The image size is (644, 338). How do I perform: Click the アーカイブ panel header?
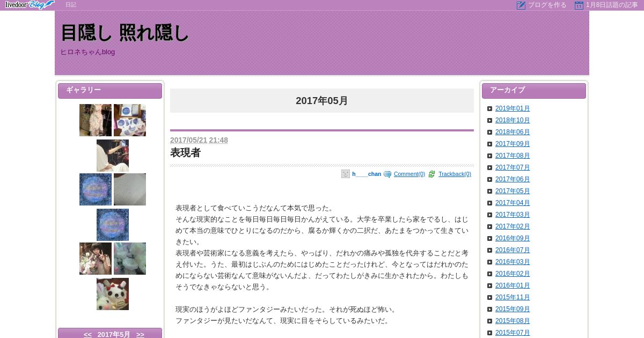(534, 91)
